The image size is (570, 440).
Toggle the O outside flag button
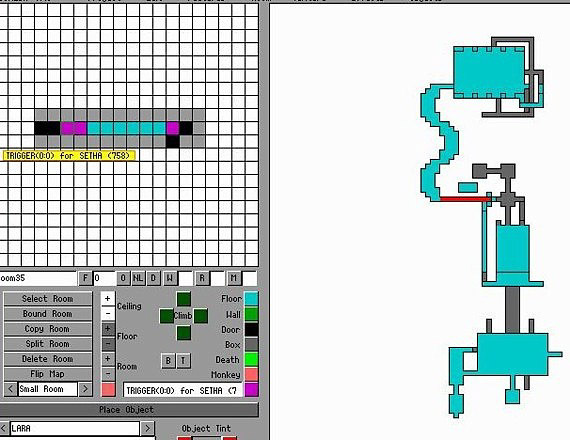pyautogui.click(x=123, y=278)
